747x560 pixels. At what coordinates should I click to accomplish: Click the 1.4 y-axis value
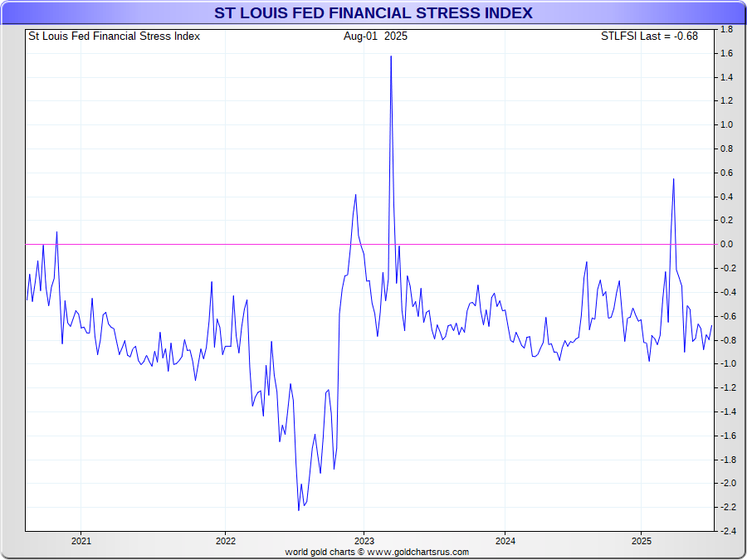point(727,77)
